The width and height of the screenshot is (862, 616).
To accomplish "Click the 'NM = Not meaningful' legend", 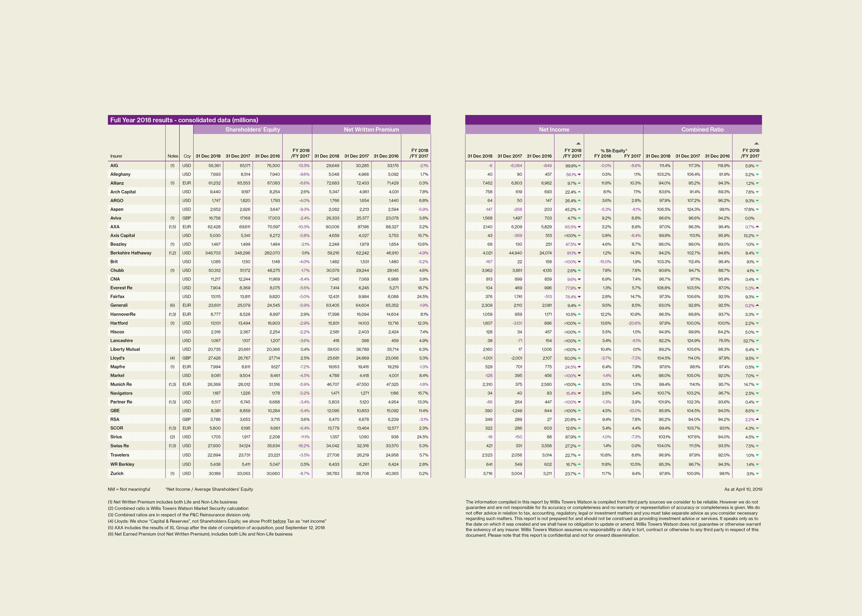I will [129, 489].
